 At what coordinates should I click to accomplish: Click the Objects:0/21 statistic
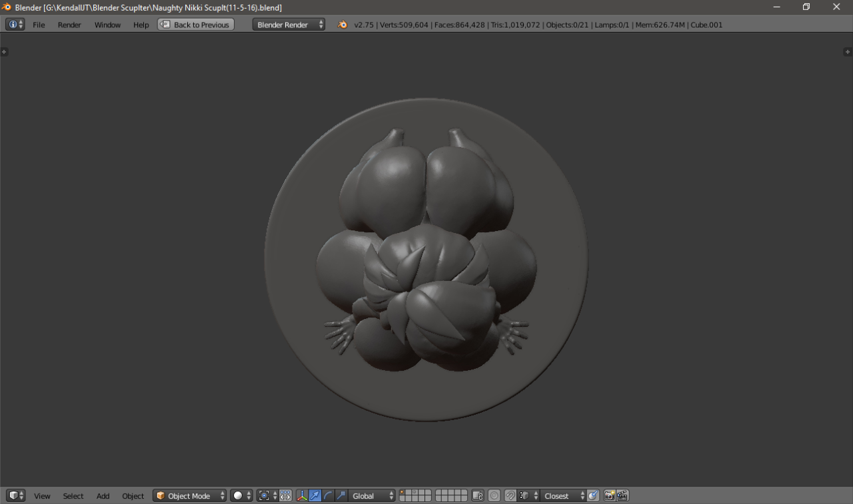(567, 25)
